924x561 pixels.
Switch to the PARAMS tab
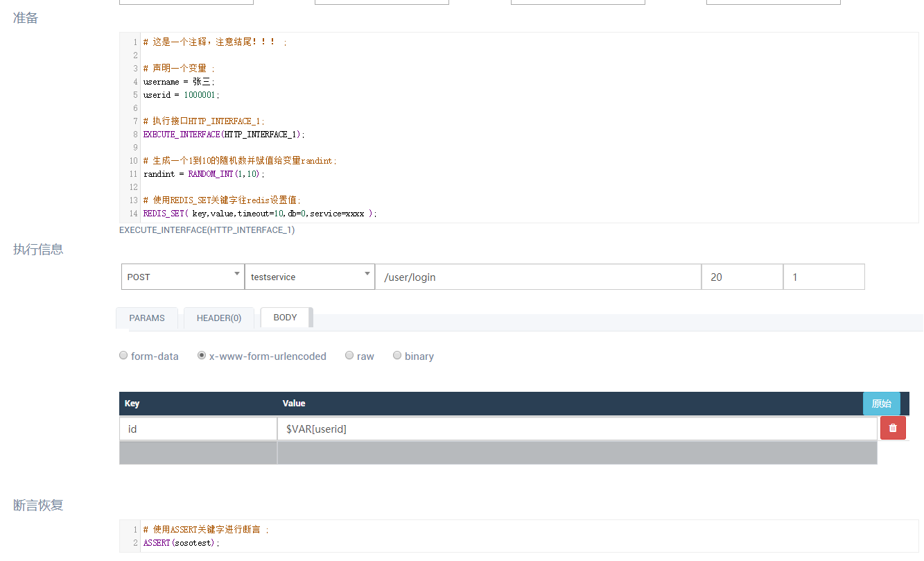coord(147,318)
